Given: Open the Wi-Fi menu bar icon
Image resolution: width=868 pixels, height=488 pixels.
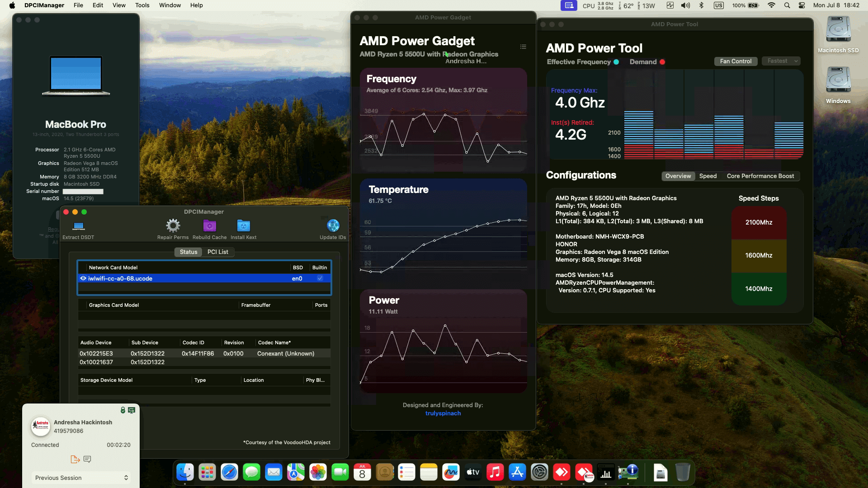Looking at the screenshot, I should [771, 5].
